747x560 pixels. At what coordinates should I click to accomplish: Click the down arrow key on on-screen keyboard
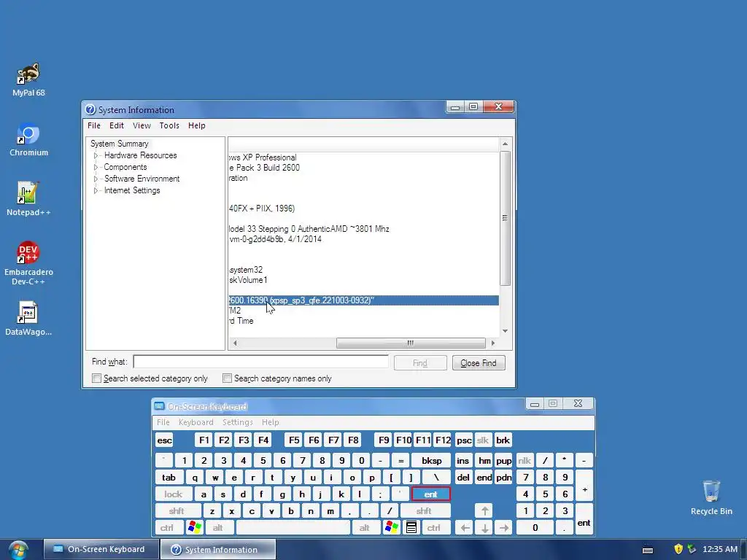point(484,528)
